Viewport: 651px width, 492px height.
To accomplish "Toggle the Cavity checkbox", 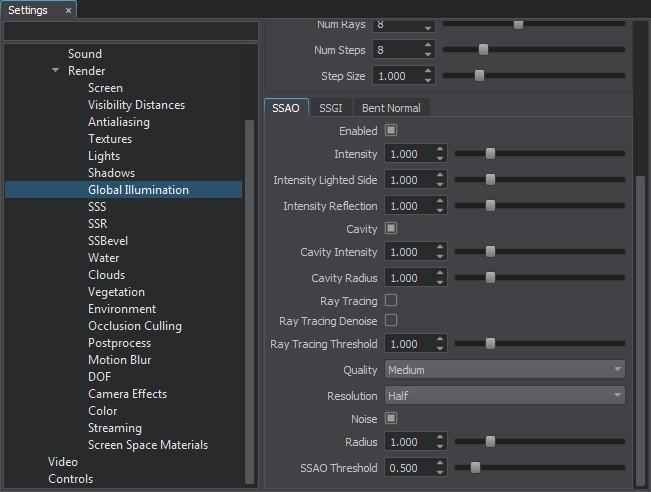I will coord(391,229).
